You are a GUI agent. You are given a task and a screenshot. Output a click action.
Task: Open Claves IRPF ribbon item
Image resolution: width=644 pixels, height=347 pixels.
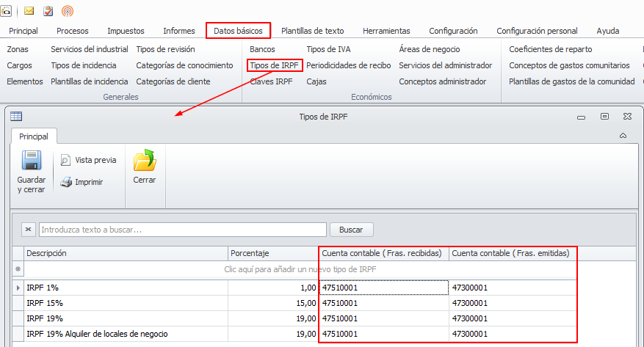(x=272, y=81)
